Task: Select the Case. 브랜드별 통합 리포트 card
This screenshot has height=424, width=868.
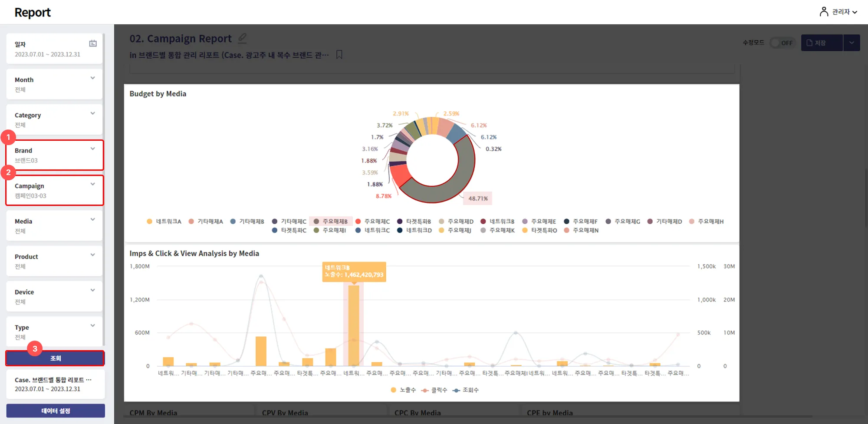Action: click(56, 384)
